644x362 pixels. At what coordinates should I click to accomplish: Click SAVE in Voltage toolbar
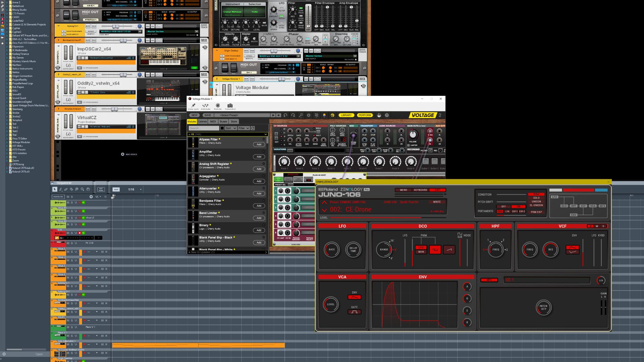(x=208, y=115)
